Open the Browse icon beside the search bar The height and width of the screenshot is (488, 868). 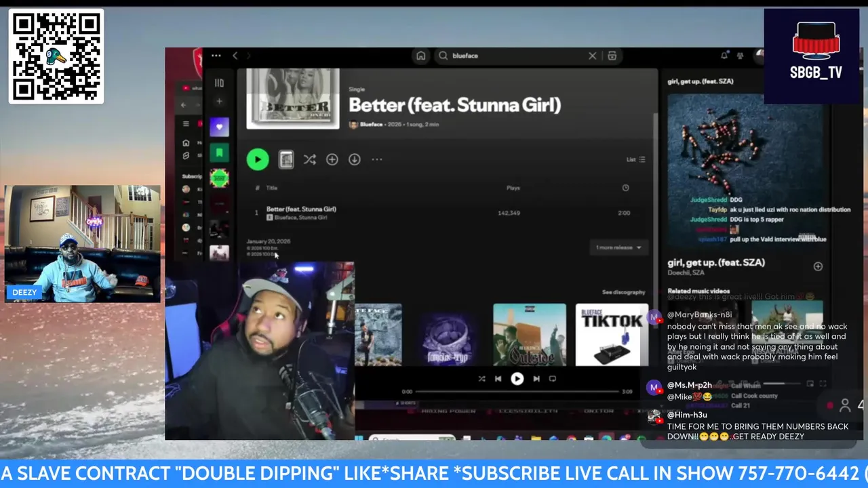(612, 56)
